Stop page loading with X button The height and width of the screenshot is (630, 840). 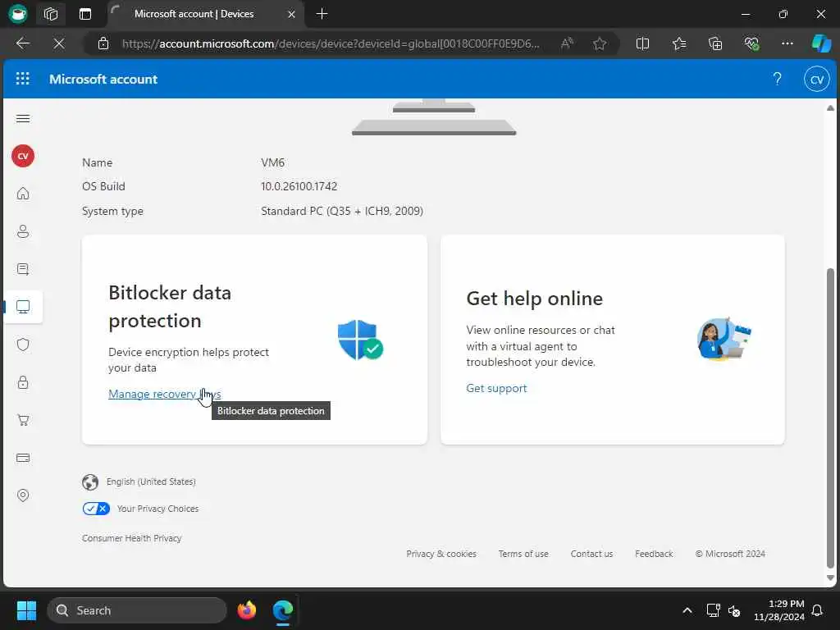(x=59, y=43)
